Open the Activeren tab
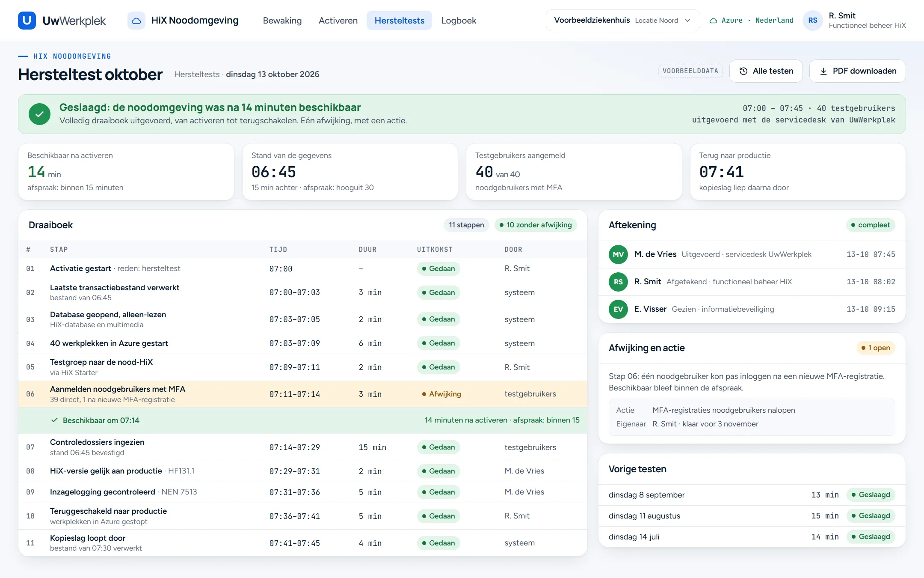This screenshot has height=578, width=924. click(338, 21)
